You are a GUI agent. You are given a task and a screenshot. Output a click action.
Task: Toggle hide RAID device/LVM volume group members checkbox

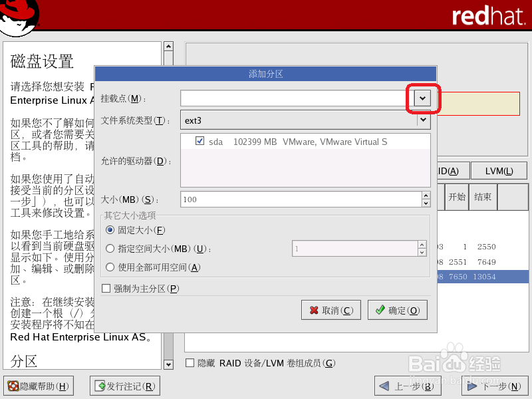[x=190, y=363]
